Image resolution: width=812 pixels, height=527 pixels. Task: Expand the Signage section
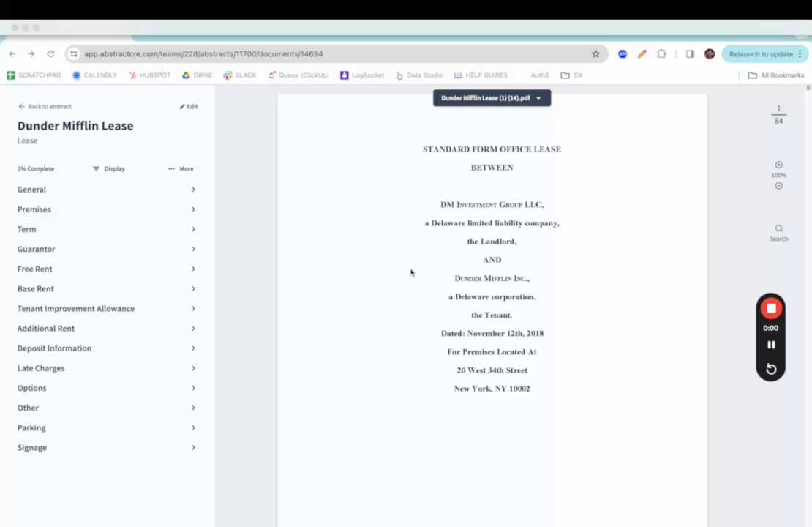tap(107, 448)
